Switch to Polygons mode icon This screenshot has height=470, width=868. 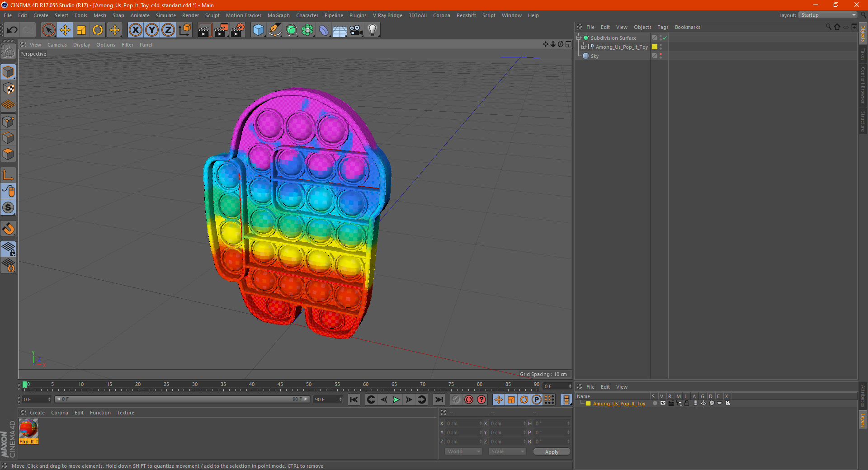8,154
